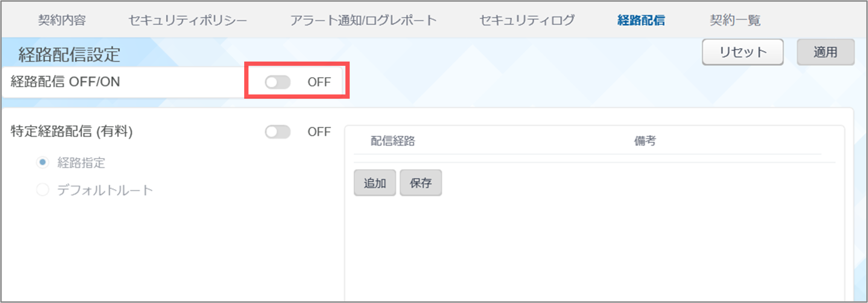Select the 経路指定 radio button
Viewport: 868px width, 303px height.
pyautogui.click(x=43, y=162)
